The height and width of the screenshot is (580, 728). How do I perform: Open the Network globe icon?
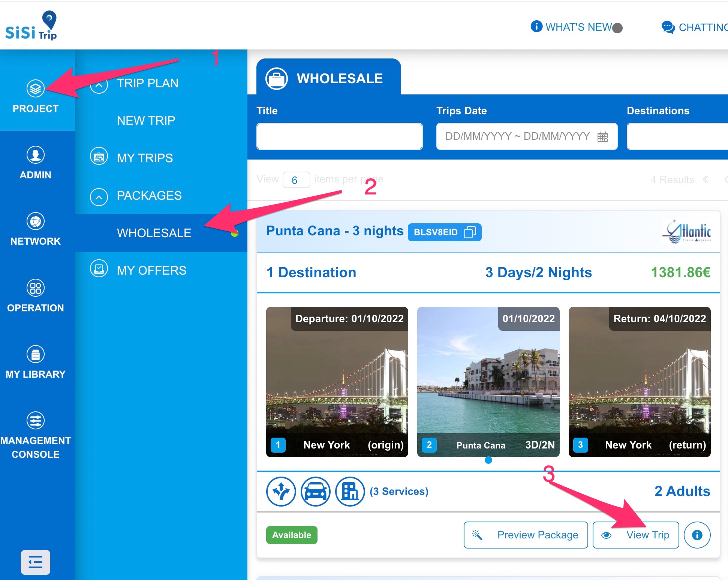36,221
